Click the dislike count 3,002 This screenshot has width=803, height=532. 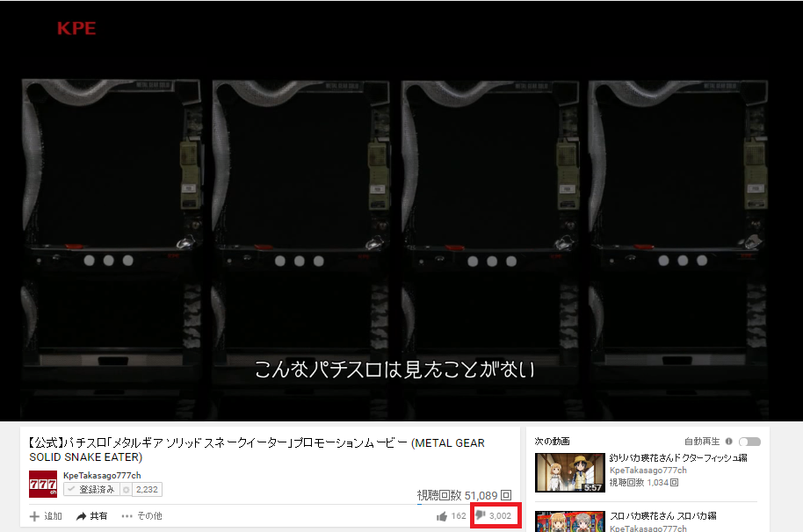(x=500, y=516)
